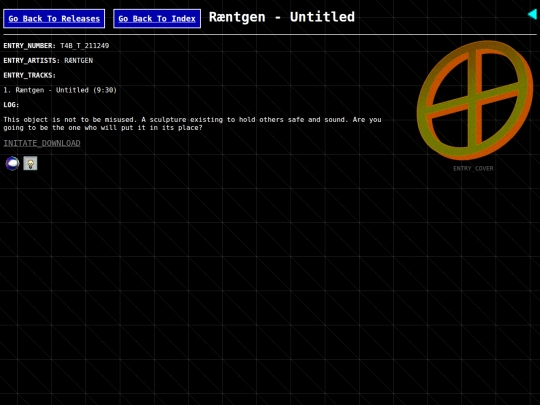This screenshot has width=540, height=405.
Task: Click the Go Back To Index button
Action: pyautogui.click(x=157, y=19)
